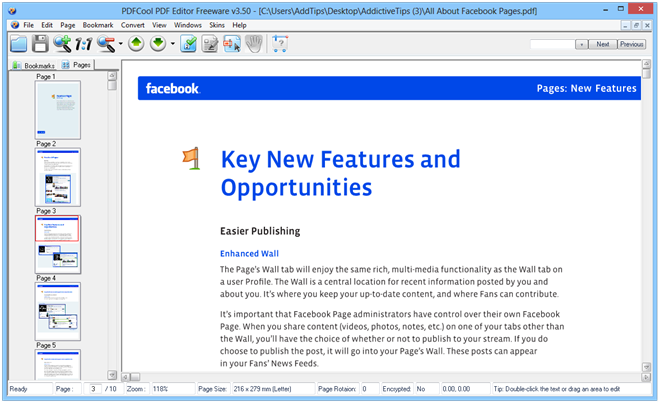Viewport: 660px width, 403px height.
Task: Click the document vertical scrollbar thumb
Action: click(646, 74)
